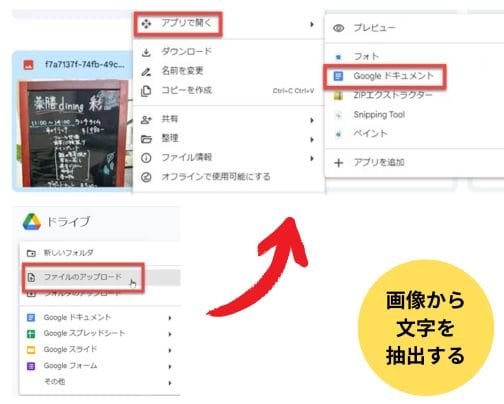Screen dimensions: 504x404
Task: Click the ドライブ title text
Action: 68,222
